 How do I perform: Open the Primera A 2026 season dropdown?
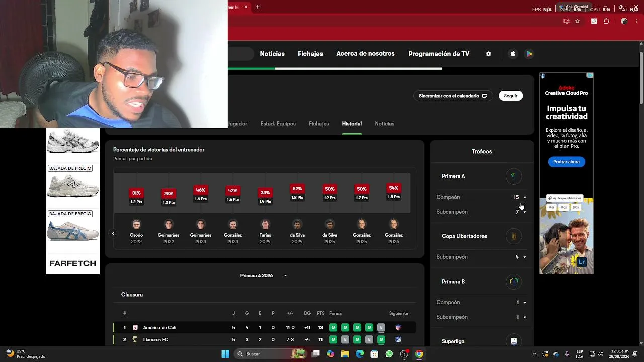(264, 275)
